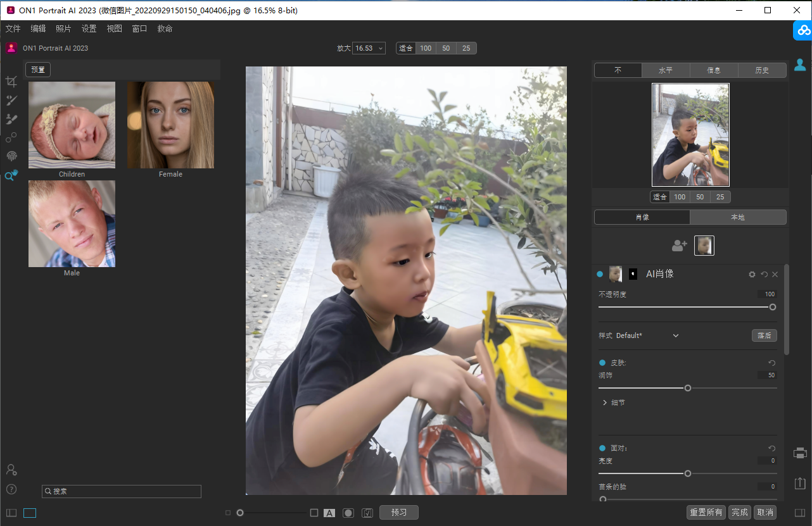Expand the 细节 details section

click(x=614, y=403)
